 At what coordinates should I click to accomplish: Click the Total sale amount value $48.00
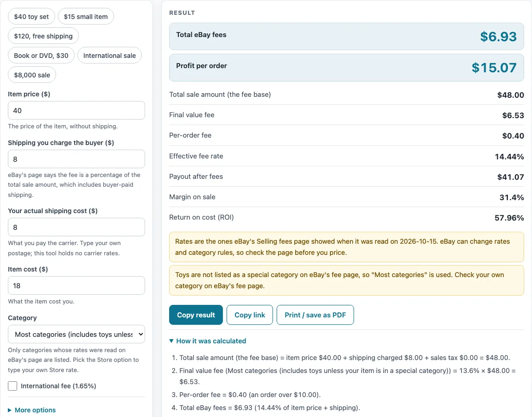point(511,95)
